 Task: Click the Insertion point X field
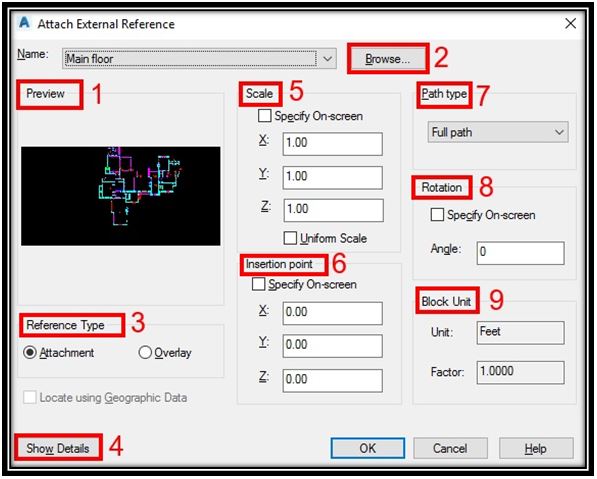pyautogui.click(x=332, y=313)
